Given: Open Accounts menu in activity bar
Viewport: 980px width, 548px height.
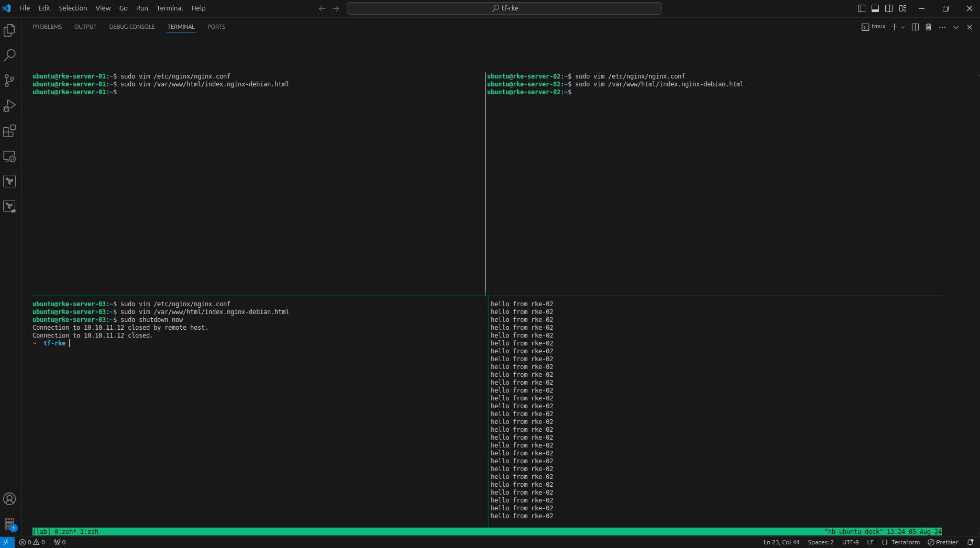Looking at the screenshot, I should coord(9,499).
